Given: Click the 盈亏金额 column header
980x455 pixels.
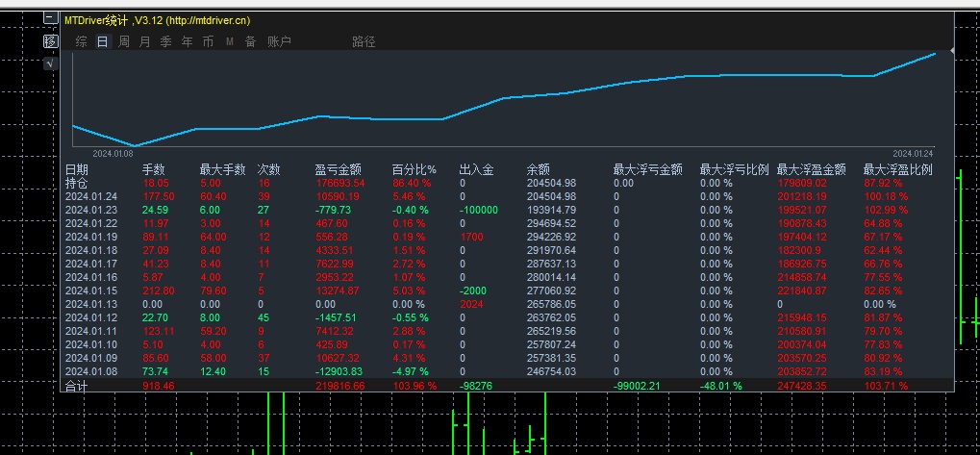Looking at the screenshot, I should click(339, 170).
